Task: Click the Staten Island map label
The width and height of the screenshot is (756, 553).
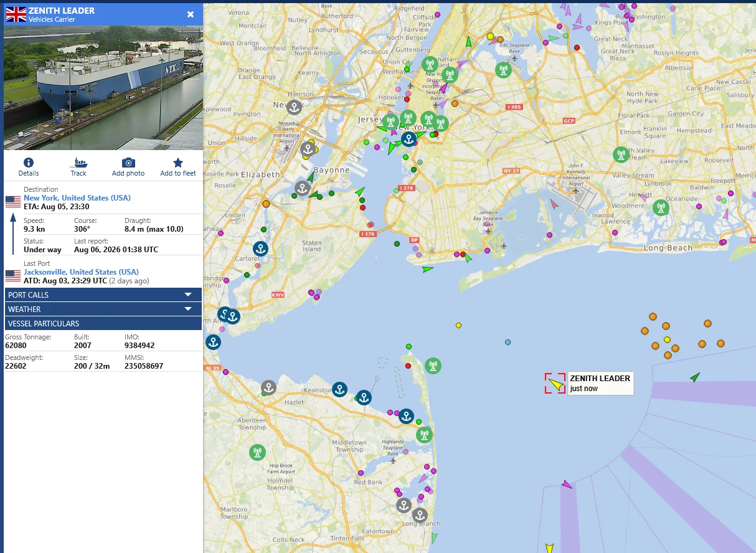Action: (312, 247)
